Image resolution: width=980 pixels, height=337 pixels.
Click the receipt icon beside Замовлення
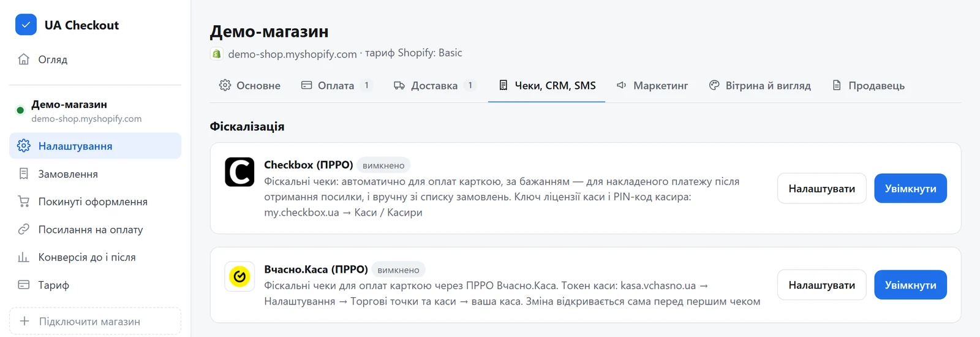tap(24, 174)
